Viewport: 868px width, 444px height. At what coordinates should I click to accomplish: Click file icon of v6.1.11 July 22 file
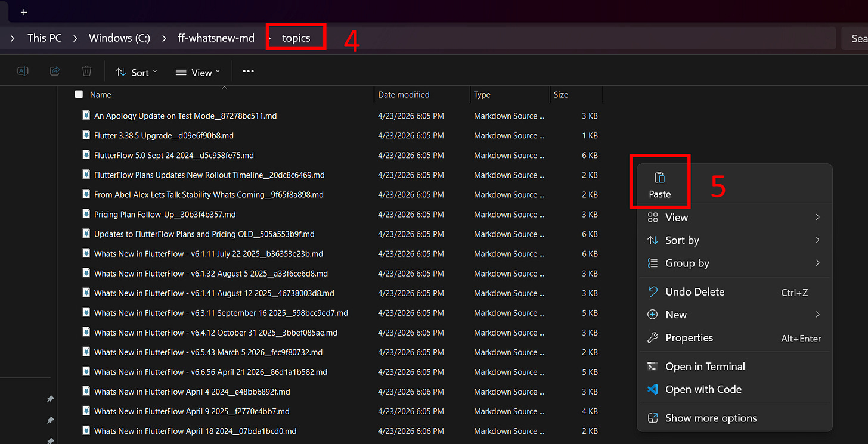click(x=86, y=253)
